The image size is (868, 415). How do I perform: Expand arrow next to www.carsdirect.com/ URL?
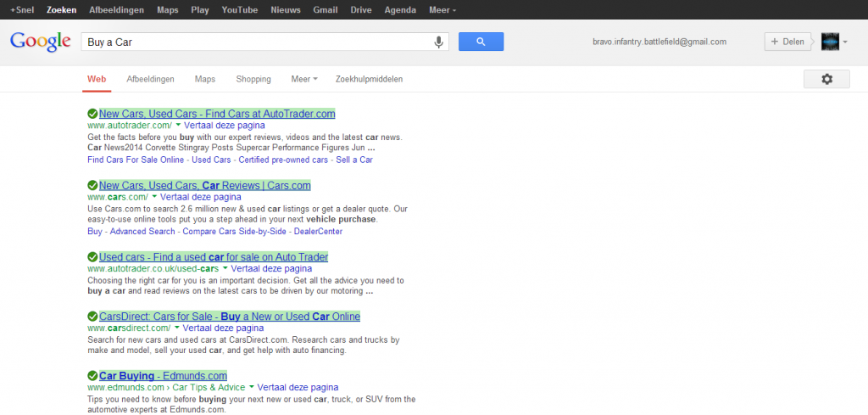pos(176,328)
